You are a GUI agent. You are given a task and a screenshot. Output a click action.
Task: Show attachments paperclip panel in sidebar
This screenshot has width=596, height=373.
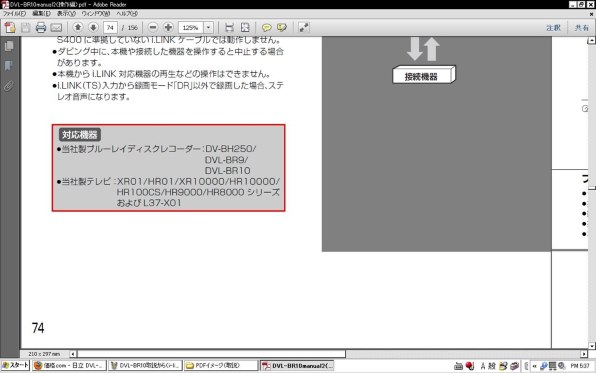(9, 86)
